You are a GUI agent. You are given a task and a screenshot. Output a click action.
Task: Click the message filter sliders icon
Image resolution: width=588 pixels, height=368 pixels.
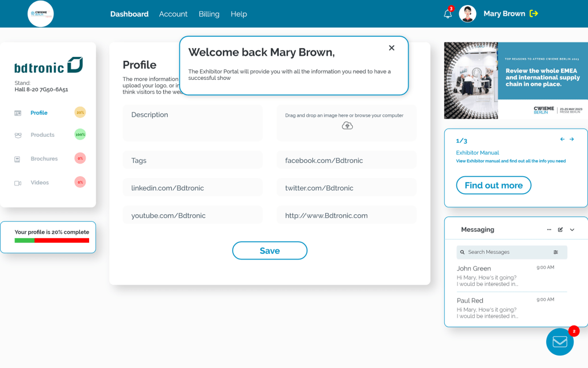pyautogui.click(x=556, y=252)
